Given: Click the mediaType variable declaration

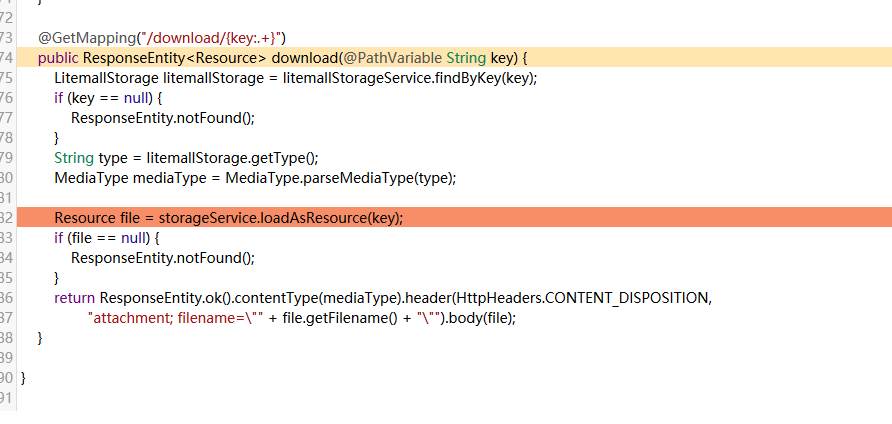Looking at the screenshot, I should (x=170, y=178).
